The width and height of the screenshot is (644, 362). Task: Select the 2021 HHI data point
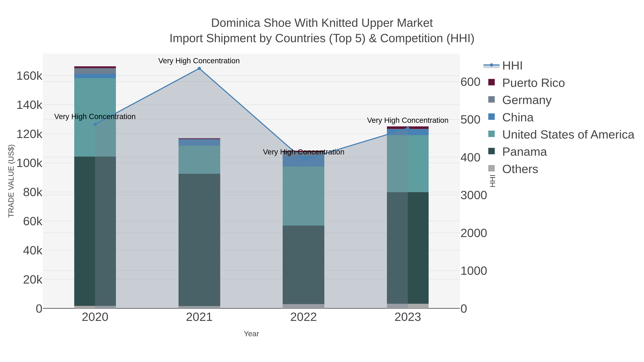coord(199,68)
